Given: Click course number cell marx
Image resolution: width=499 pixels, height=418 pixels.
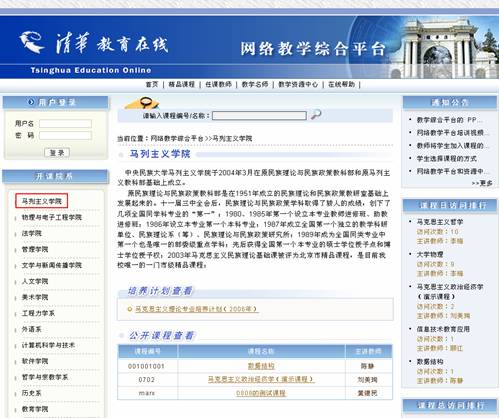Looking at the screenshot, I should (146, 393).
